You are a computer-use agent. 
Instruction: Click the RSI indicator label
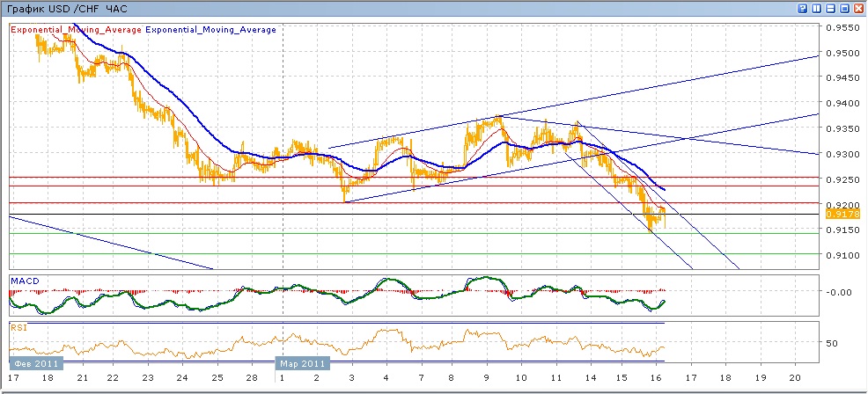(18, 327)
